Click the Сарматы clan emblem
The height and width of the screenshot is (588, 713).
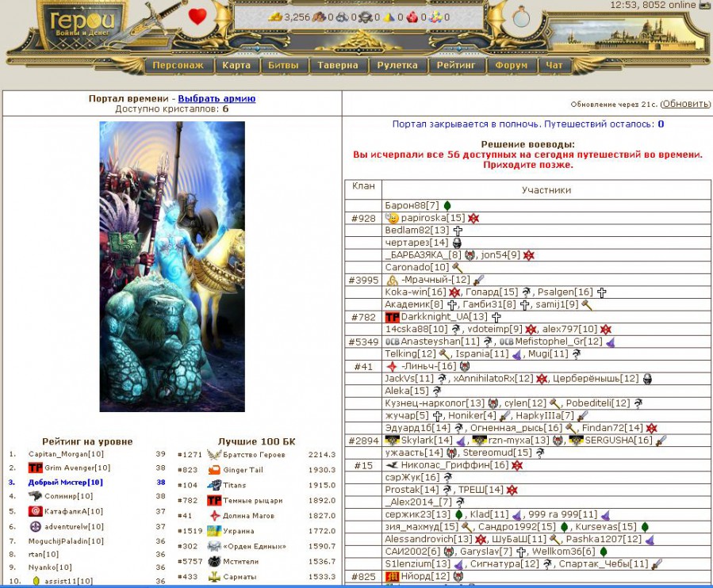tap(213, 577)
